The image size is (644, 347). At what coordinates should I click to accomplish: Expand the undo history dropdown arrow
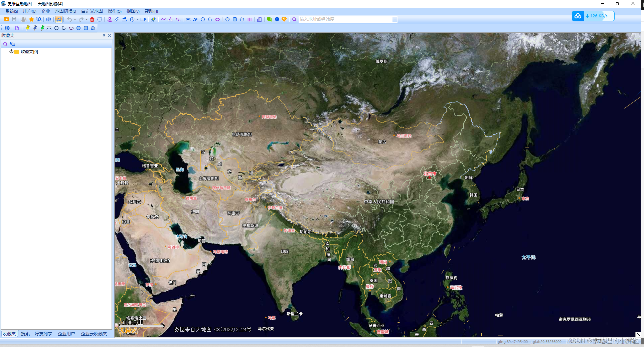(75, 19)
